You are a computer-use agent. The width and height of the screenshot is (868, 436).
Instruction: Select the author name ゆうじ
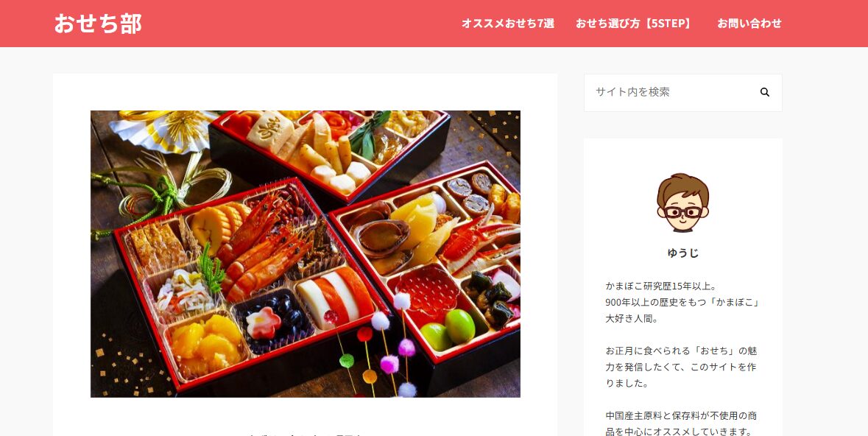tap(682, 253)
